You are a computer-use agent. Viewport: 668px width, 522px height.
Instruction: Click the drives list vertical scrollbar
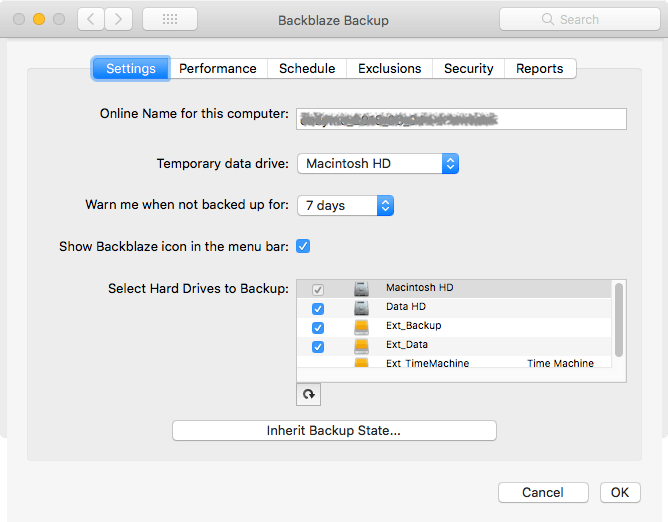(x=619, y=320)
